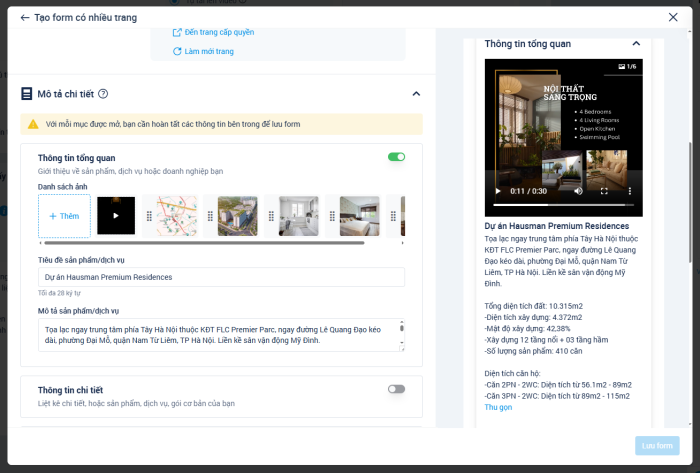Click the description text area scrollbar

tap(402, 328)
